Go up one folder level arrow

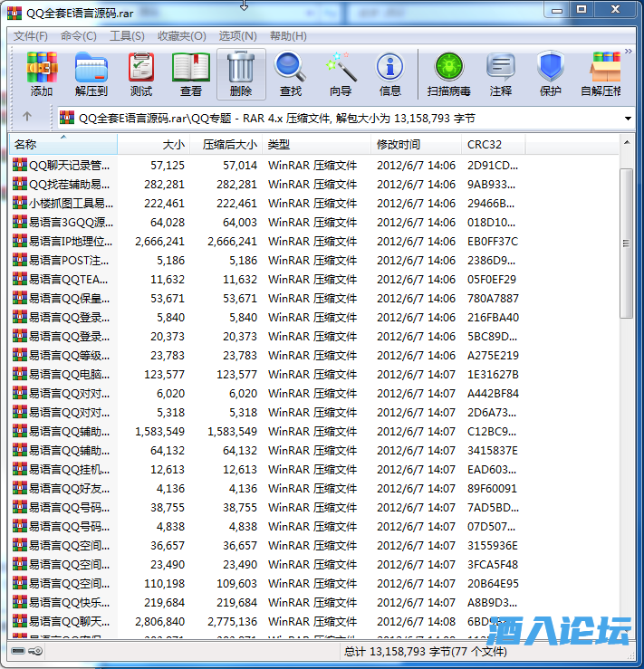tap(27, 117)
